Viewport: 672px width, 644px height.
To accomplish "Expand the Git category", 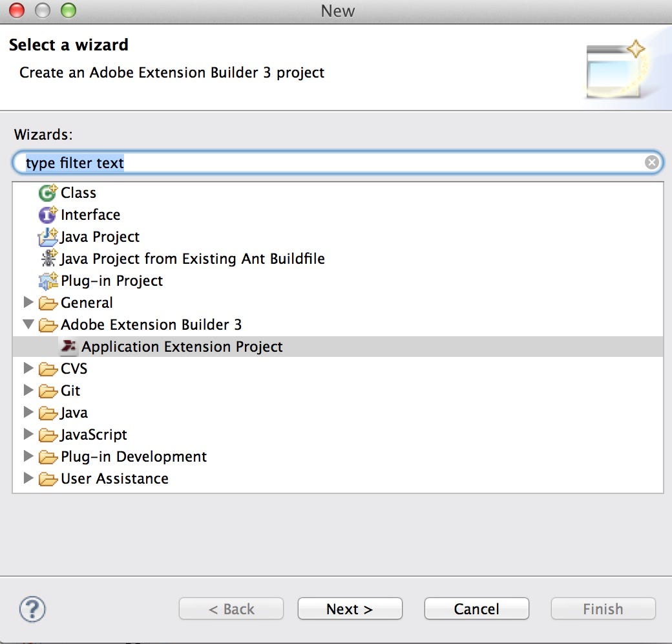I will [28, 390].
